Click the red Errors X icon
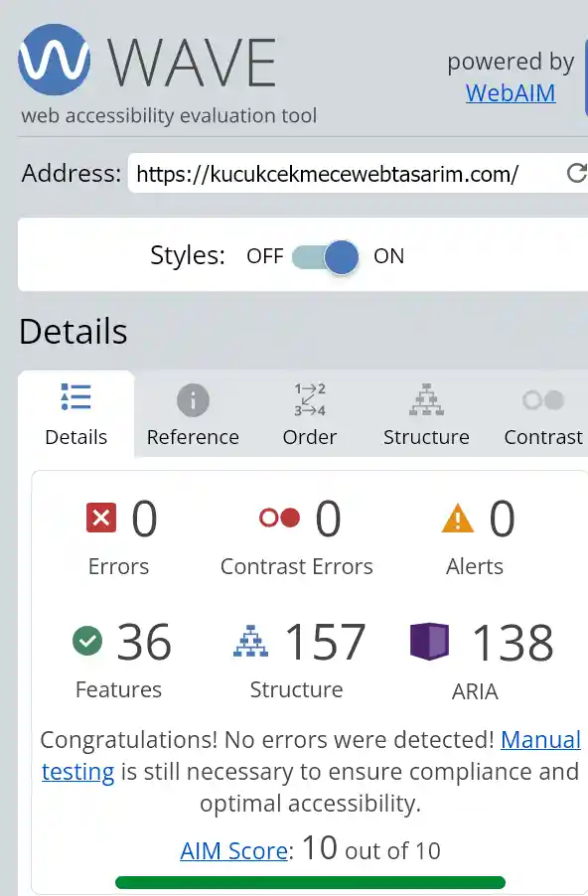 point(101,518)
